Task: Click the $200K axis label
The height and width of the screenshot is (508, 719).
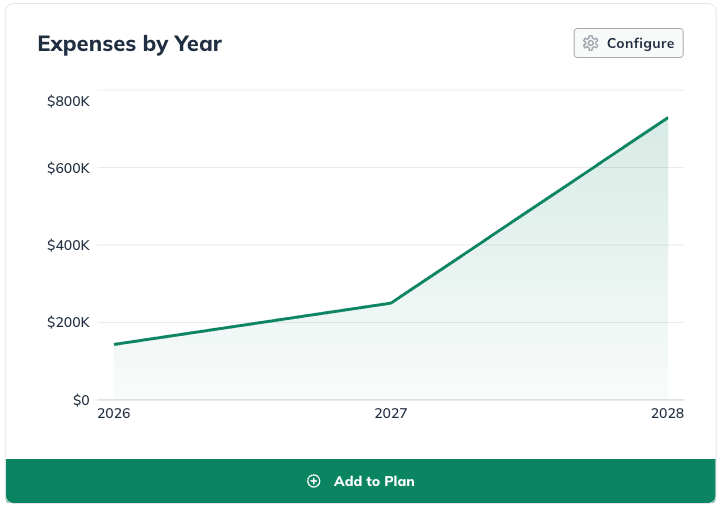Action: point(68,322)
